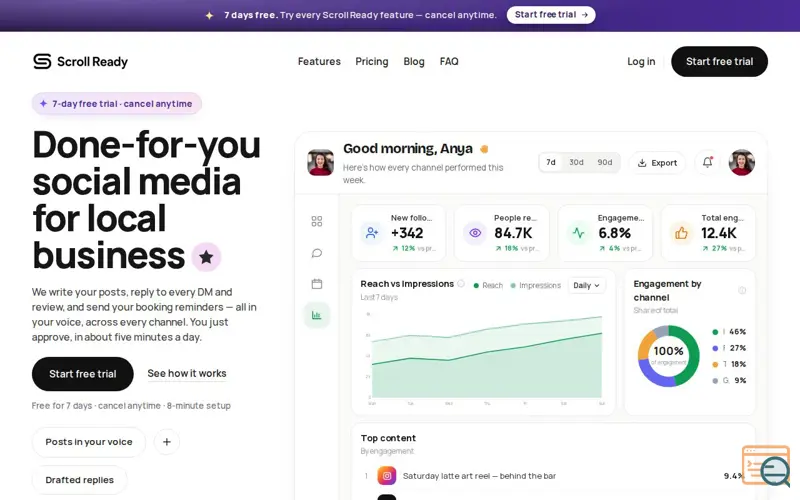
Task: Click Start free trial in the header
Action: point(719,61)
